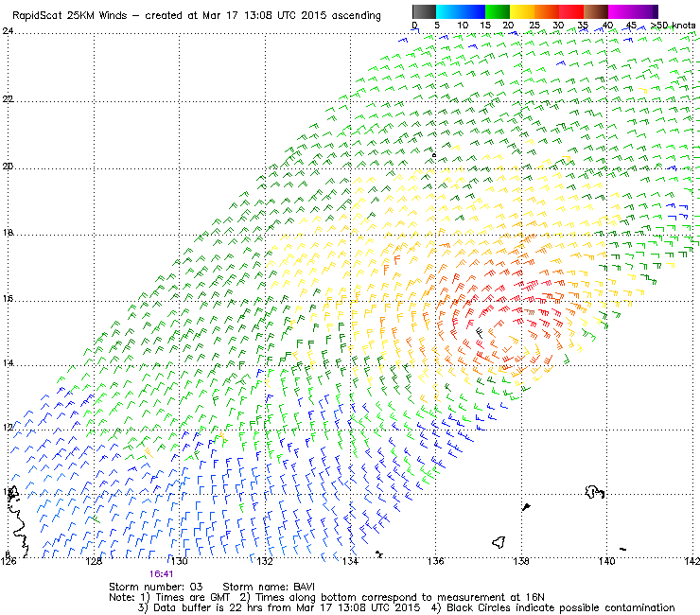Click the legend number '45'
Image resolution: width=700 pixels, height=615 pixels.
[x=631, y=26]
